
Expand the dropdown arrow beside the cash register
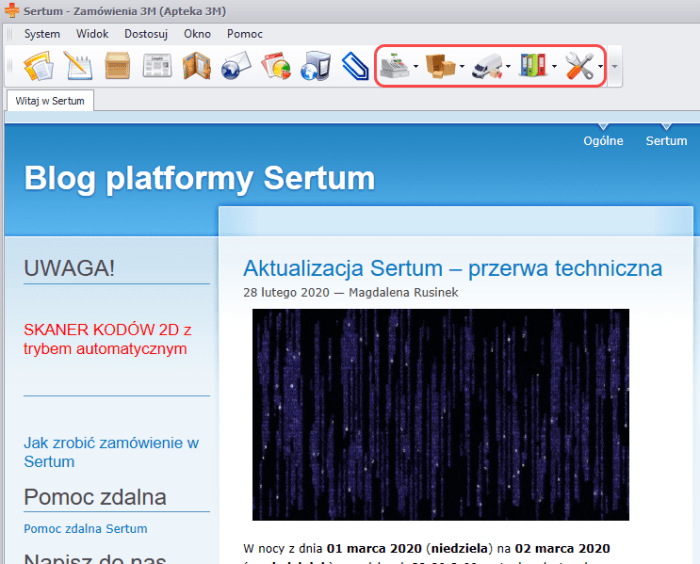click(416, 68)
